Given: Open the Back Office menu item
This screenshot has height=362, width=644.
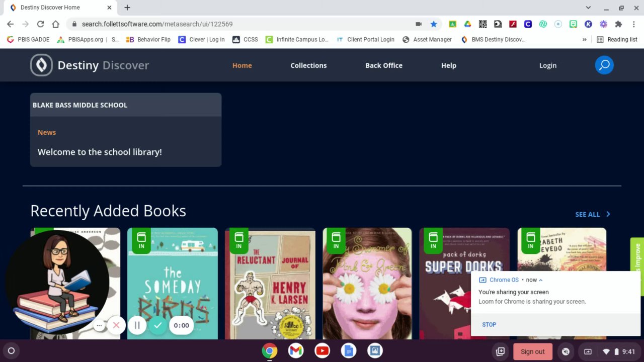Looking at the screenshot, I should (384, 65).
